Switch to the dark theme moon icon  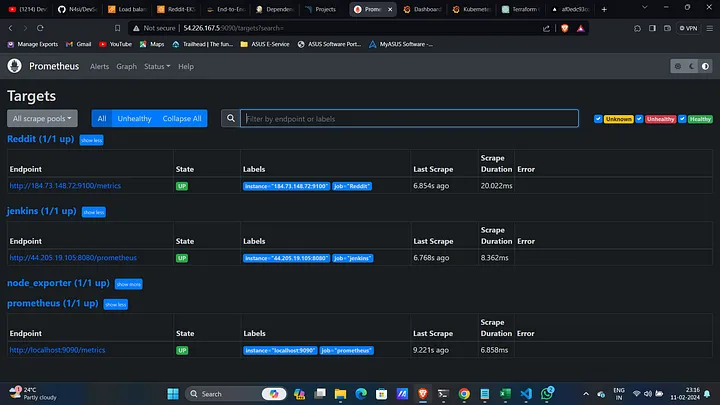pos(692,66)
